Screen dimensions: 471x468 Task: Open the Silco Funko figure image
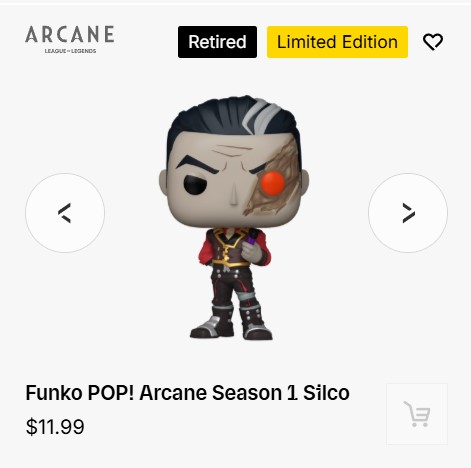pos(234,218)
